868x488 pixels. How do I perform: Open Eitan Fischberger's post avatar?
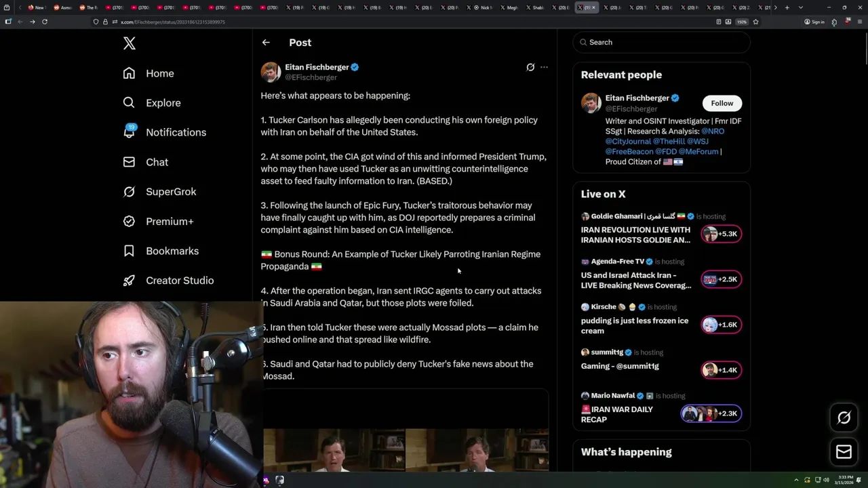coord(271,72)
